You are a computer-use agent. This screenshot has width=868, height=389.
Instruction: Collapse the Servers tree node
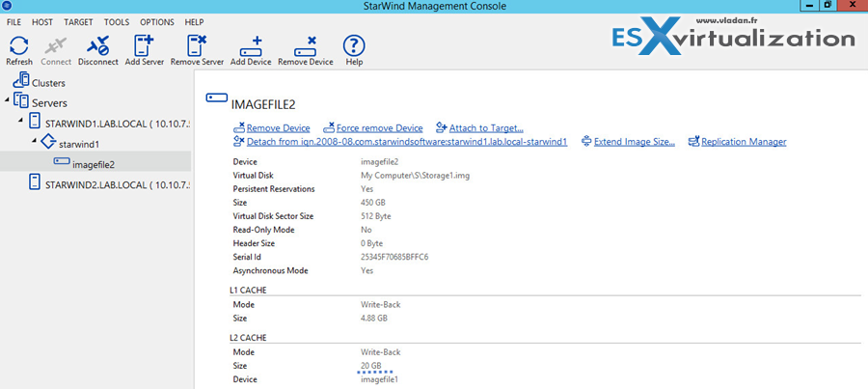(x=7, y=100)
